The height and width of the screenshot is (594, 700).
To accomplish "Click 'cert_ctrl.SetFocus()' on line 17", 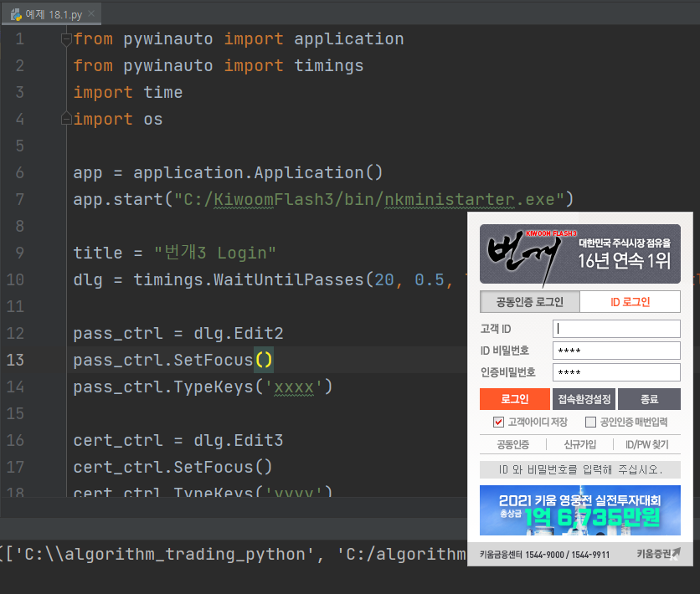I will [x=172, y=467].
